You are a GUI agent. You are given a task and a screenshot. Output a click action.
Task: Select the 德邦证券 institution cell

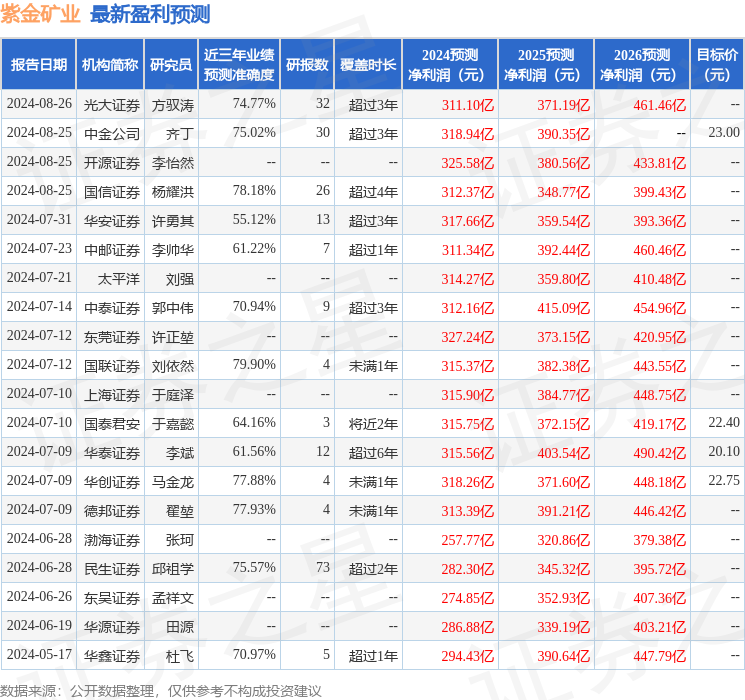tap(112, 510)
